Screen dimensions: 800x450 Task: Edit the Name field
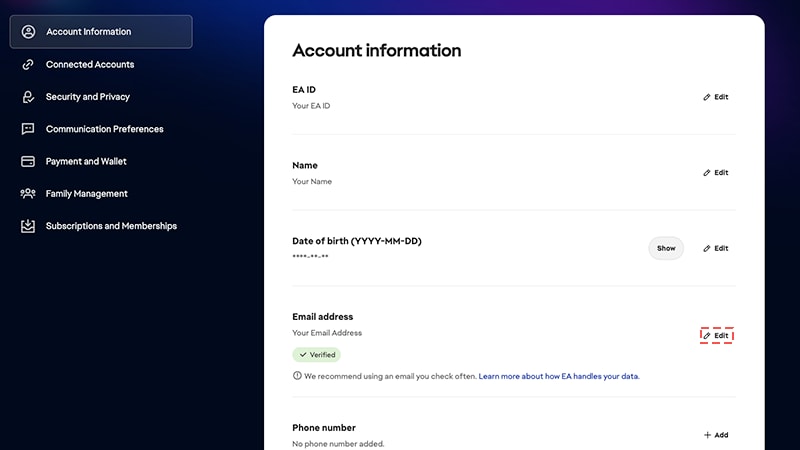coord(716,173)
